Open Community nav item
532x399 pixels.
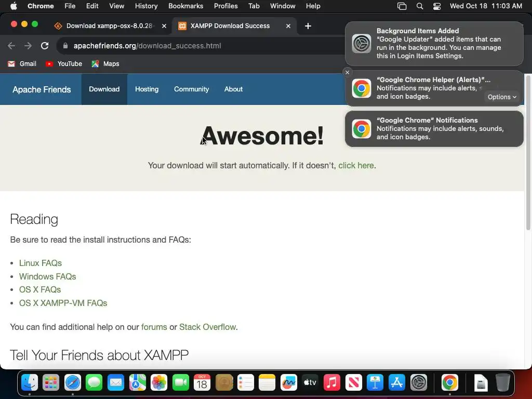(x=191, y=89)
